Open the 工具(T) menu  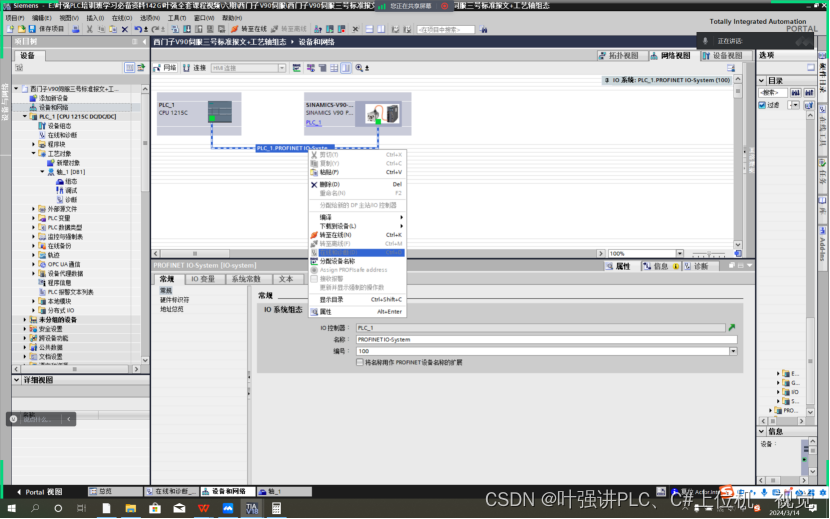[x=177, y=18]
